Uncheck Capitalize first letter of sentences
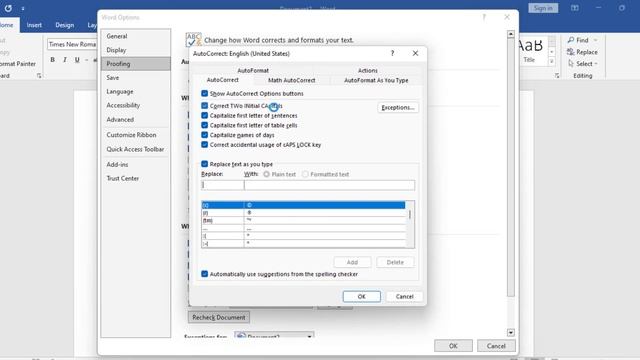This screenshot has width=640, height=360. pos(204,116)
